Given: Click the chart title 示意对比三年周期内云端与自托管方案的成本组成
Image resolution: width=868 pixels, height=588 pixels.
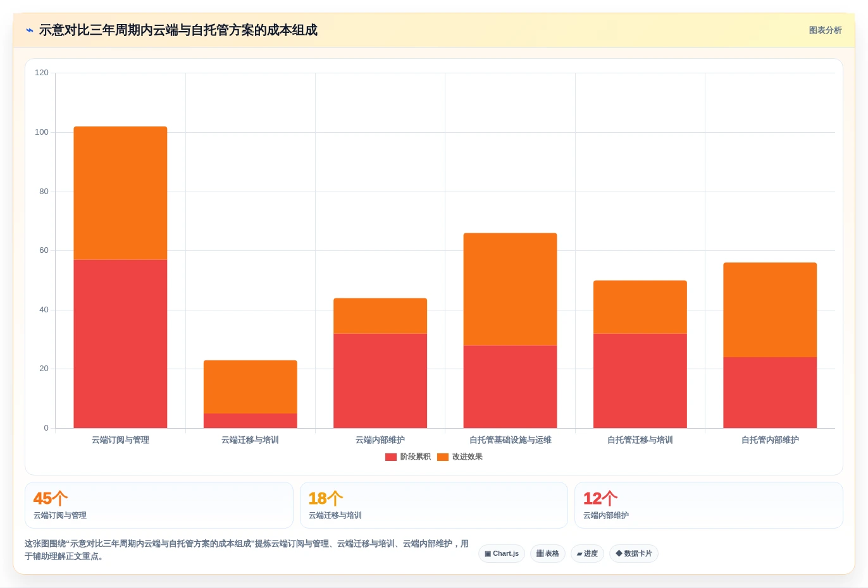Looking at the screenshot, I should [178, 30].
